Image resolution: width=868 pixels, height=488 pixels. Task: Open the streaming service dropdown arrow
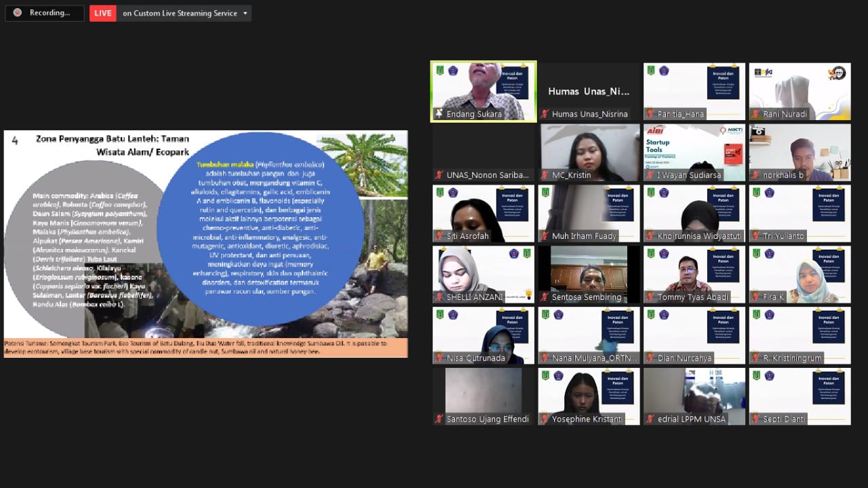point(245,12)
